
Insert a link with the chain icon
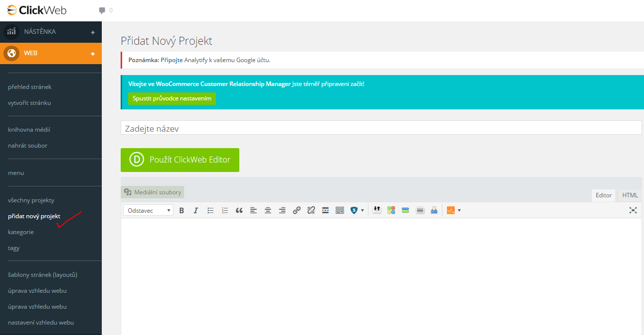tap(296, 210)
